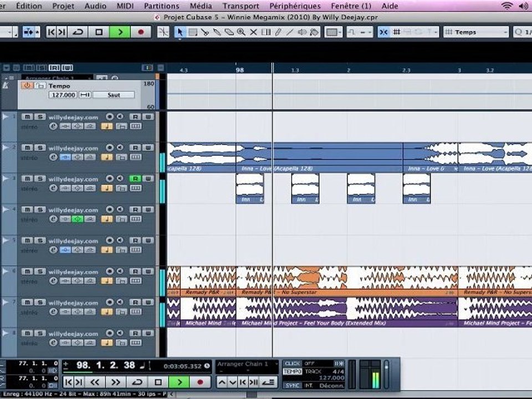Open the Temps grid type dropdown

(x=476, y=32)
